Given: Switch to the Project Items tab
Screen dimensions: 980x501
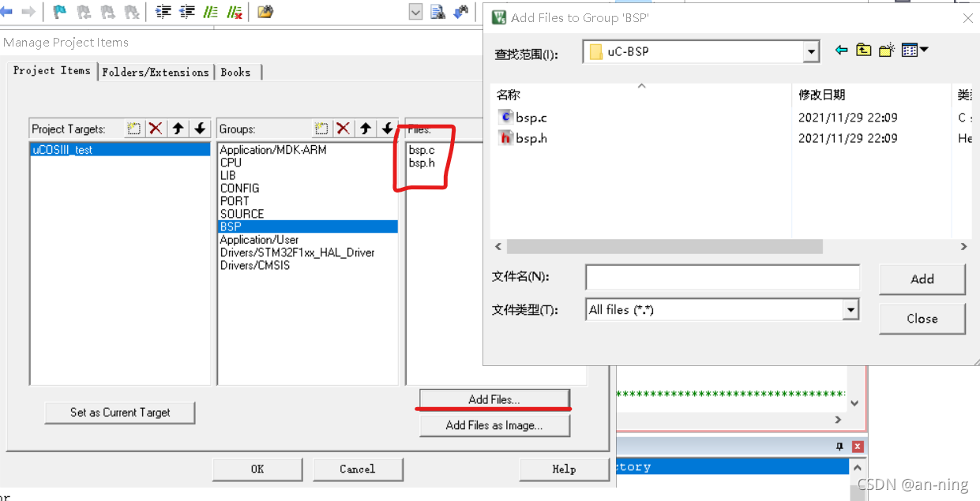Looking at the screenshot, I should (52, 70).
